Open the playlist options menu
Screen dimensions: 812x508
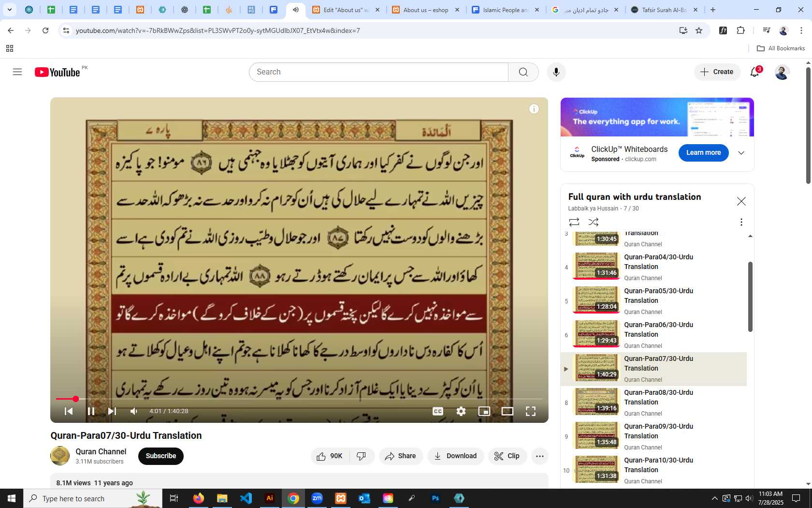pyautogui.click(x=741, y=222)
